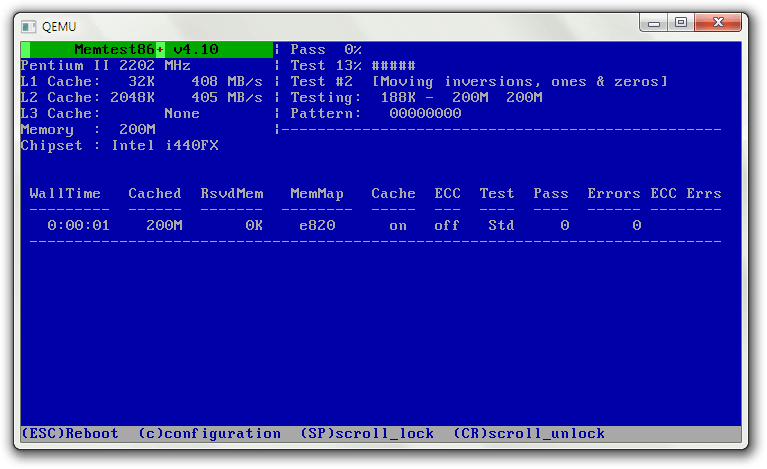Viewport: 767px width, 469px height.
Task: Click the (CR)scroll_unlock option
Action: point(529,433)
